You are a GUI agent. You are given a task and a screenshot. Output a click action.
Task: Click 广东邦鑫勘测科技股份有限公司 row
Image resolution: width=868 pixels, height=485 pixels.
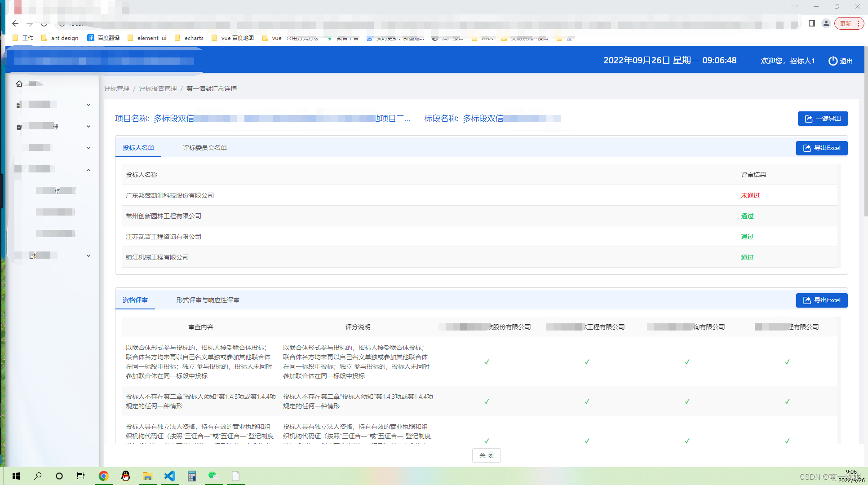pyautogui.click(x=480, y=195)
